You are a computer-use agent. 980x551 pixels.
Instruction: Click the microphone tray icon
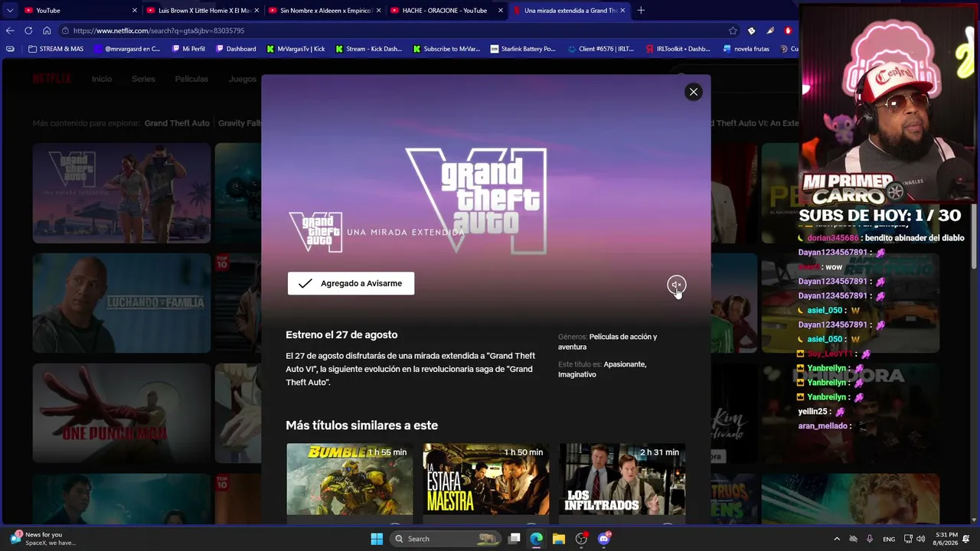[870, 539]
